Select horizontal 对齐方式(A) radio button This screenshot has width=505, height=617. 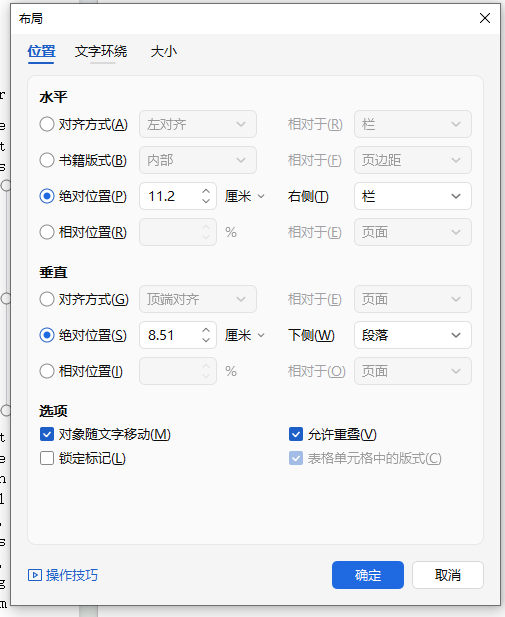(x=47, y=124)
